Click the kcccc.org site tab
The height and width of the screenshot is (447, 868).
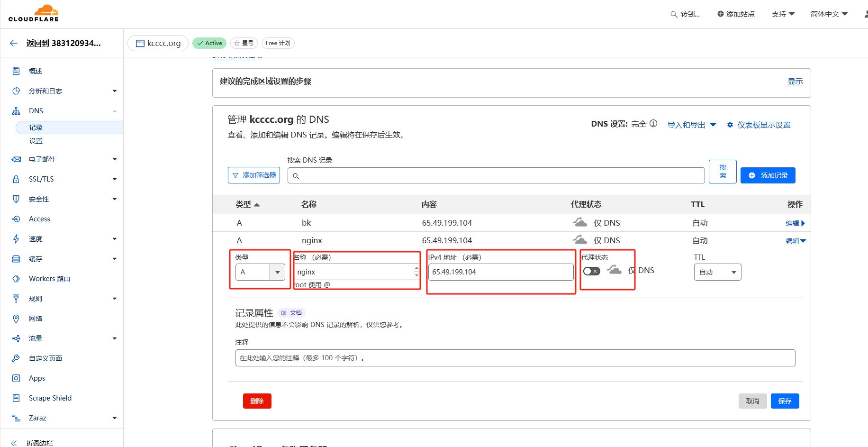point(158,43)
